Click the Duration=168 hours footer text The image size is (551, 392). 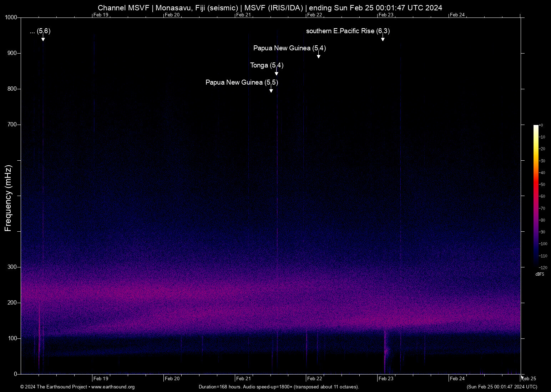click(x=279, y=387)
